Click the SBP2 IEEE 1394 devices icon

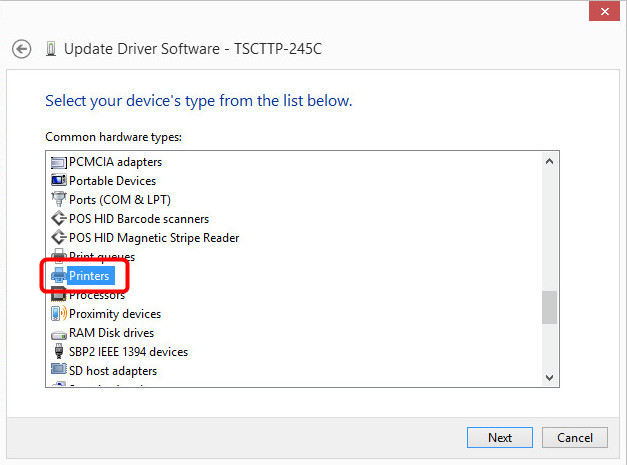pos(58,352)
